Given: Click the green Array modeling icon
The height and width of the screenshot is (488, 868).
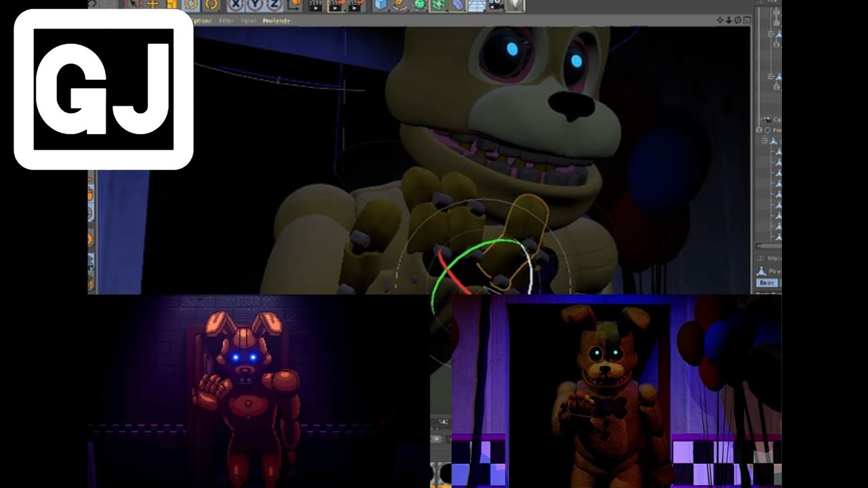Looking at the screenshot, I should tap(438, 5).
